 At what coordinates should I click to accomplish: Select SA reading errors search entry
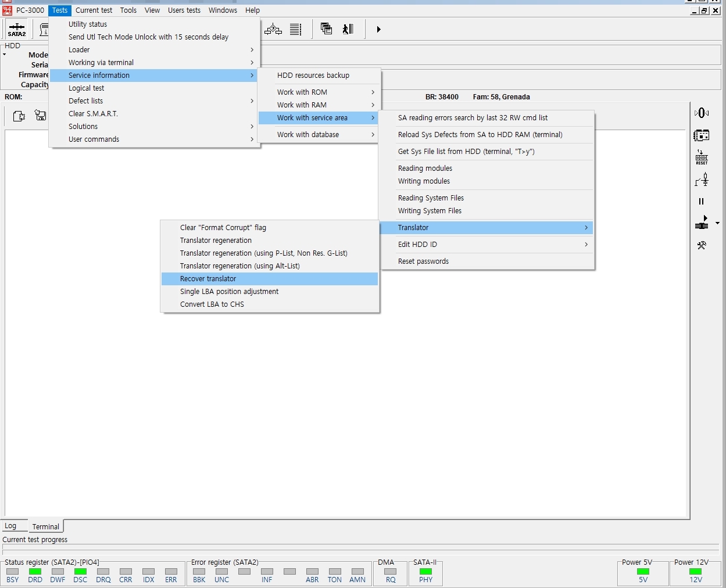pyautogui.click(x=487, y=118)
